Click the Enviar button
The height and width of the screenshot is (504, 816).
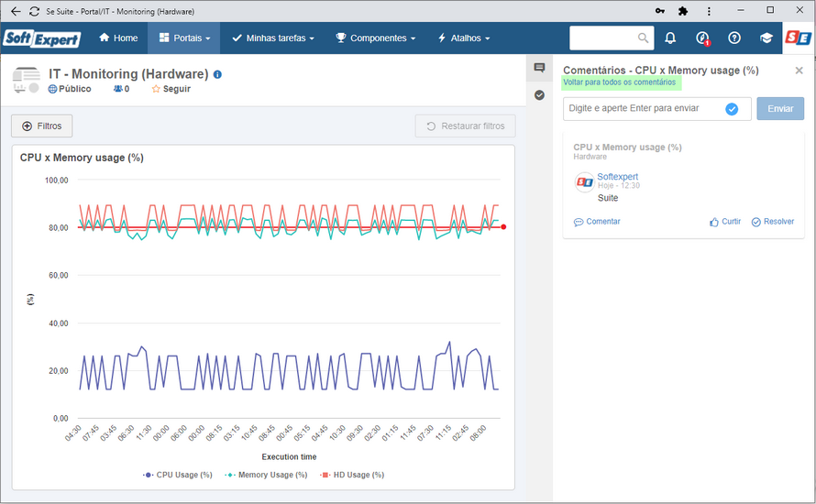pyautogui.click(x=780, y=109)
